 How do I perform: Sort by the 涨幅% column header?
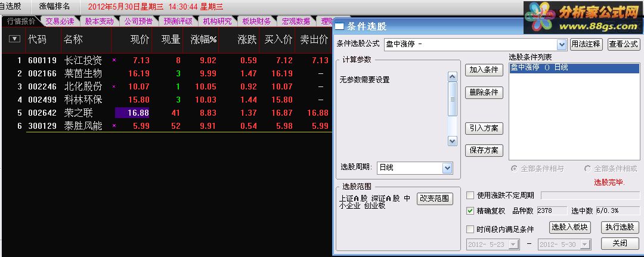(204, 39)
